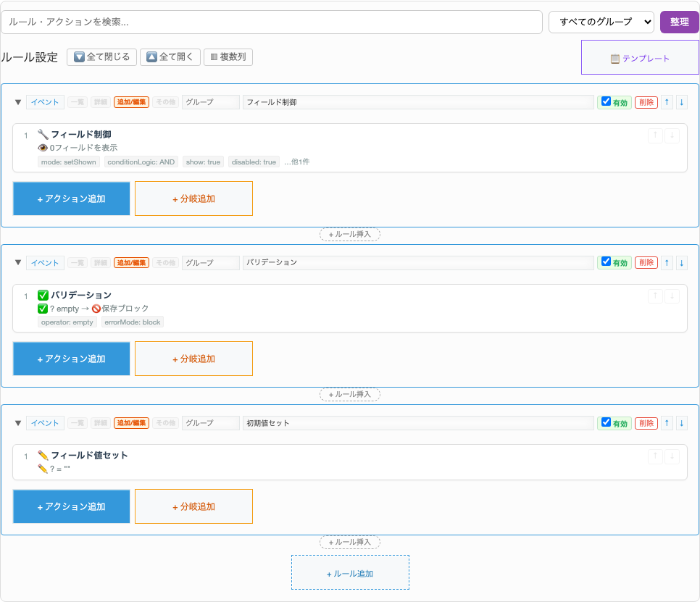
Task: Move the フィールド値セット action card down
Action: (x=672, y=456)
